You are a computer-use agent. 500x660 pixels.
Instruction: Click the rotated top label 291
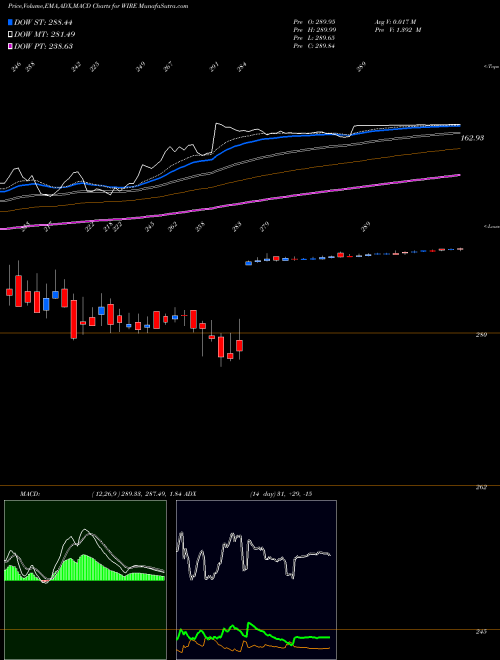coord(214,67)
